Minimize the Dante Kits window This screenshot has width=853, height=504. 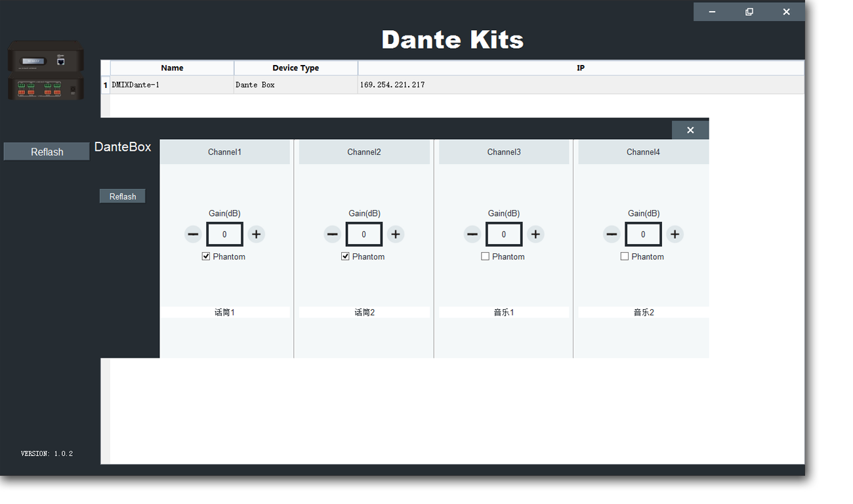click(712, 12)
